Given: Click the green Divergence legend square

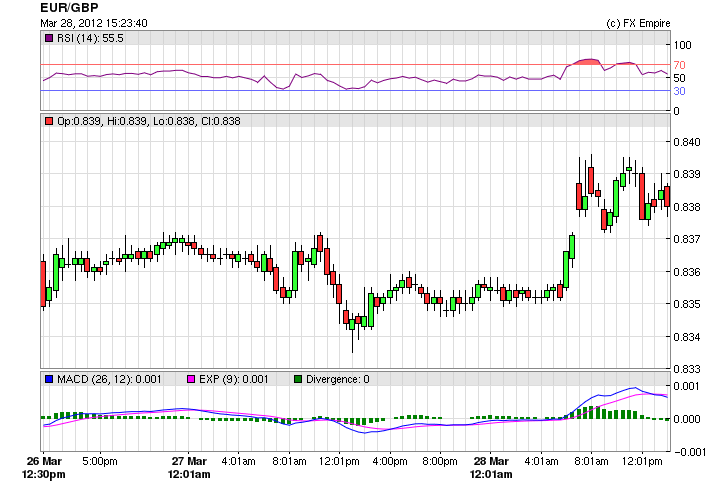Looking at the screenshot, I should (x=297, y=379).
